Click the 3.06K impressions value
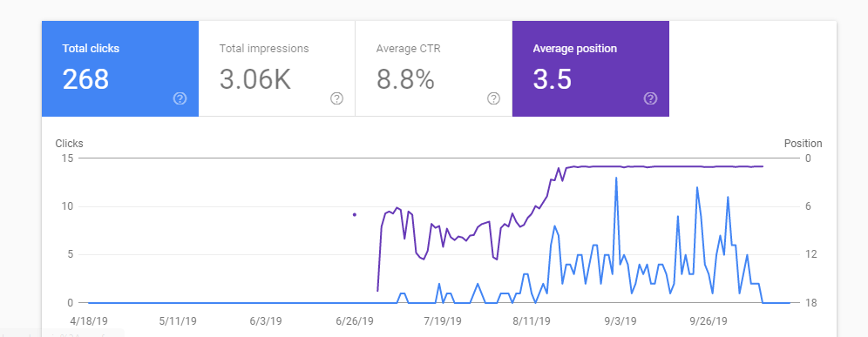 point(255,79)
